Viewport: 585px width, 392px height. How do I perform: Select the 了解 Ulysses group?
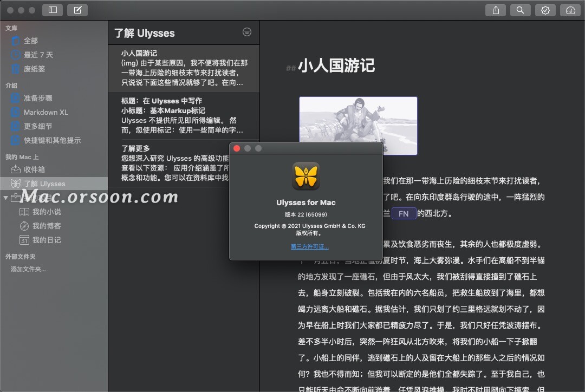54,184
